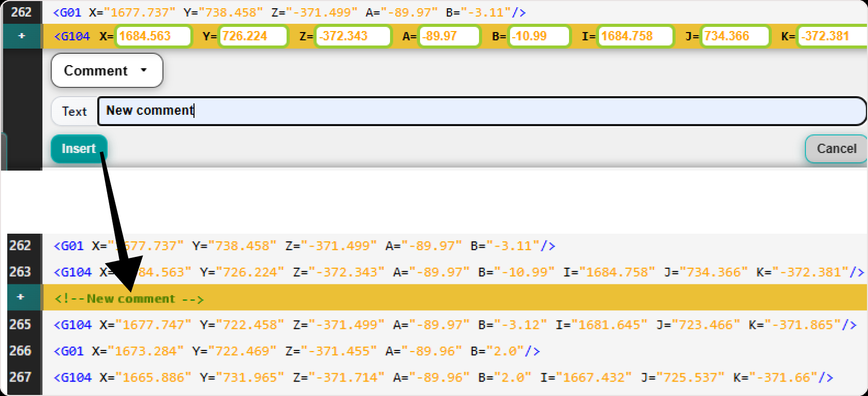Select the G104 code line with X="1677.747"
Screen dimensions: 868x396
point(455,325)
